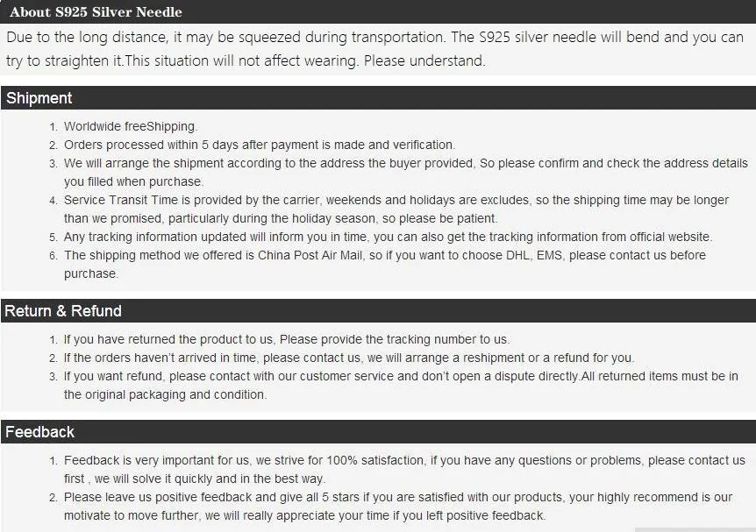Select the Feedback section header
The width and height of the screenshot is (756, 532).
coord(378,432)
